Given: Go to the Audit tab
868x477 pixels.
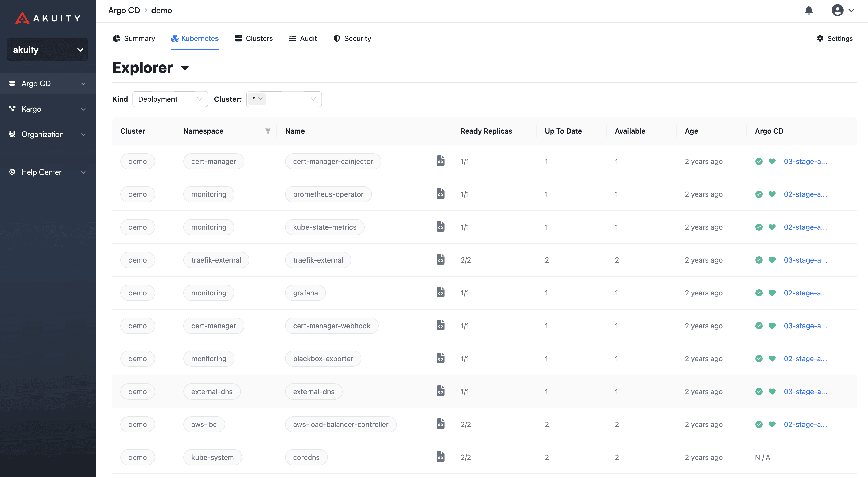Looking at the screenshot, I should pos(303,38).
